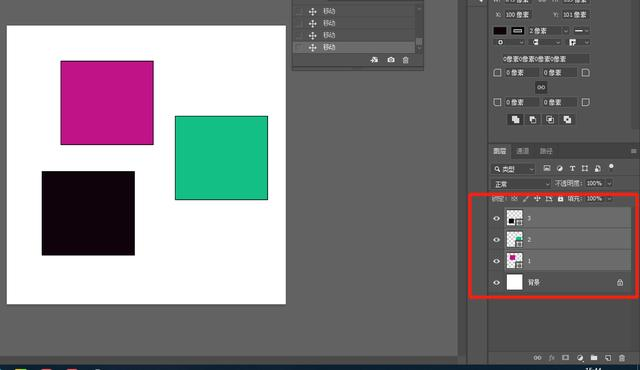
Task: Click the black fill color swatch
Action: pyautogui.click(x=500, y=31)
